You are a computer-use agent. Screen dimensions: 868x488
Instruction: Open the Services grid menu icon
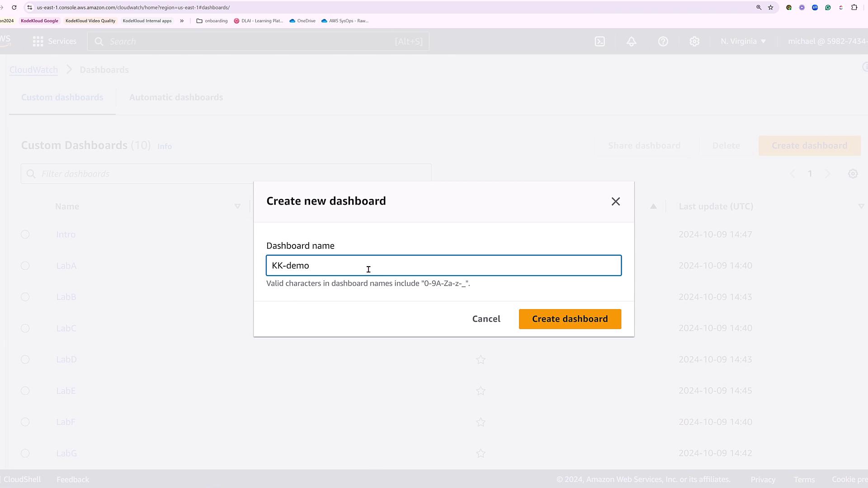pyautogui.click(x=38, y=42)
